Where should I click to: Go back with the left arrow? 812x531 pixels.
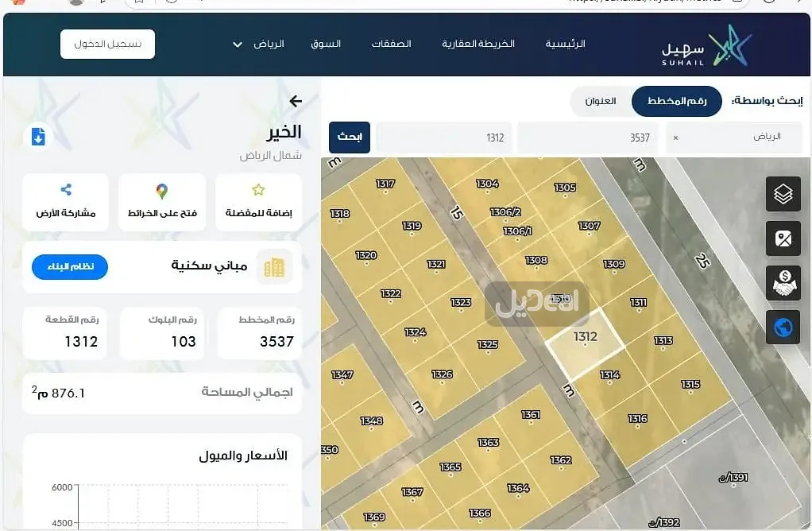pos(296,101)
